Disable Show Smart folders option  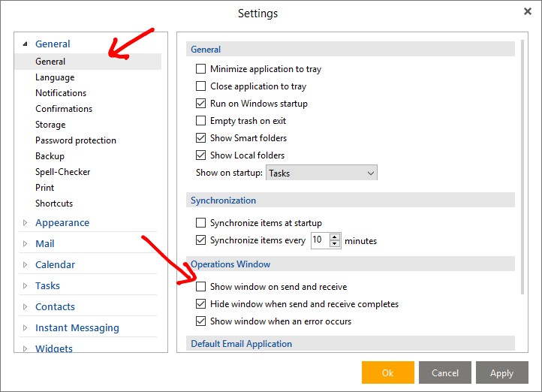tap(200, 138)
